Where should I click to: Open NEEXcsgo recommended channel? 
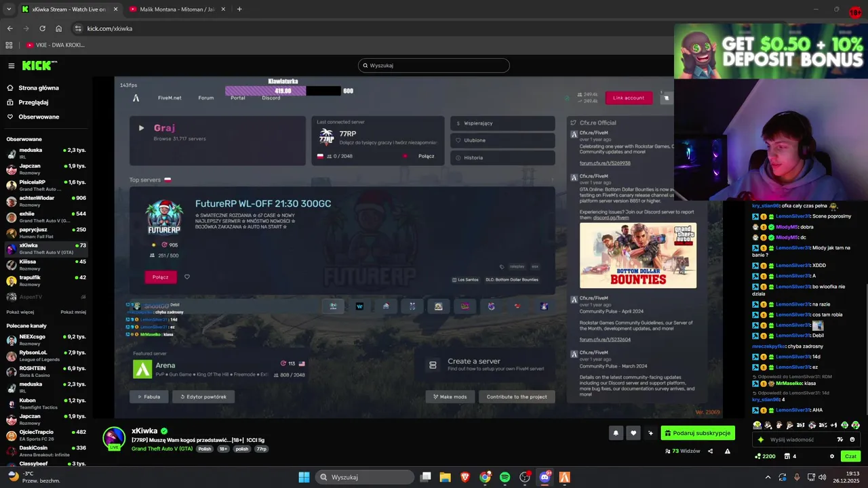(x=46, y=340)
